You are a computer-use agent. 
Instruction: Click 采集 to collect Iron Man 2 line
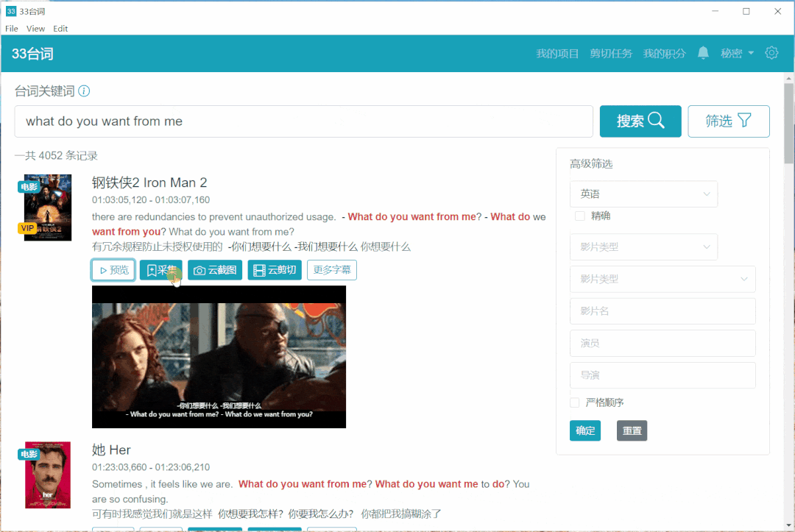pos(161,270)
